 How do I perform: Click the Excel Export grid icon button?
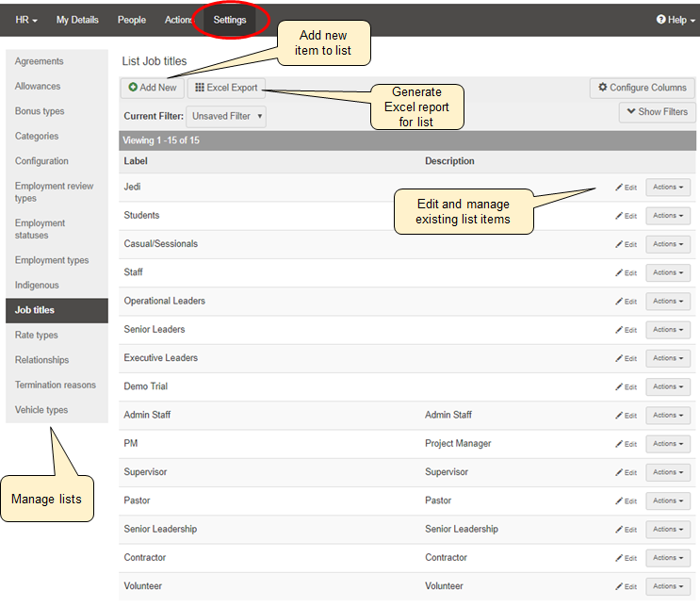(x=226, y=88)
